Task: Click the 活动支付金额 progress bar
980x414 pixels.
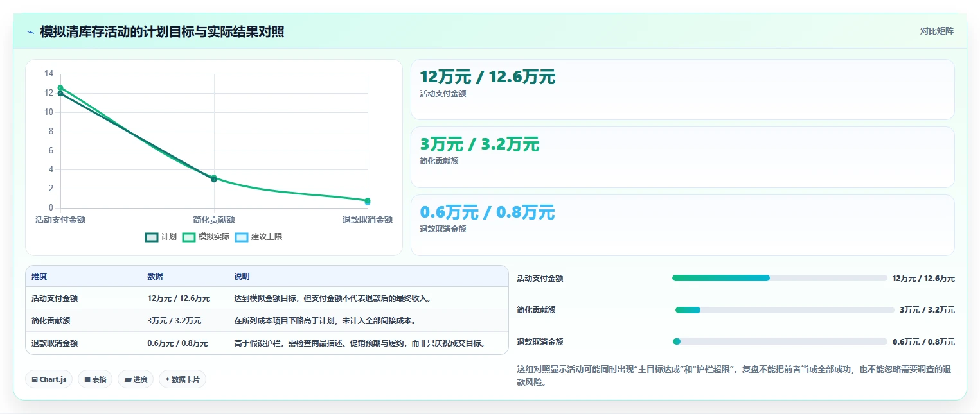Action: coord(780,278)
